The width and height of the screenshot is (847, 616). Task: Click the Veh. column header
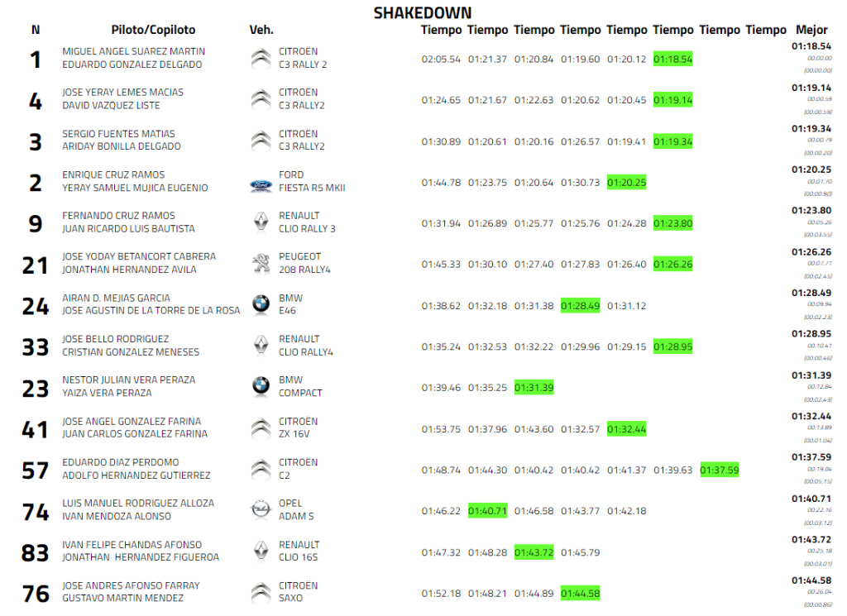(261, 30)
